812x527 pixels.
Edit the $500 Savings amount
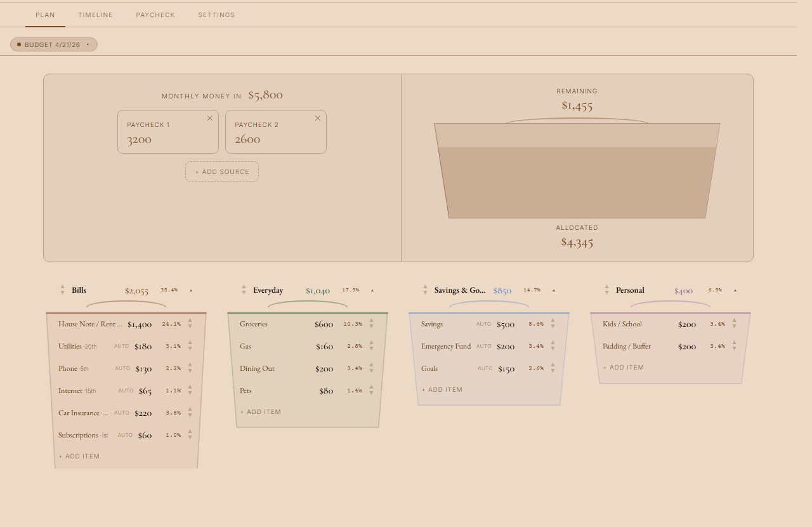[x=506, y=324]
